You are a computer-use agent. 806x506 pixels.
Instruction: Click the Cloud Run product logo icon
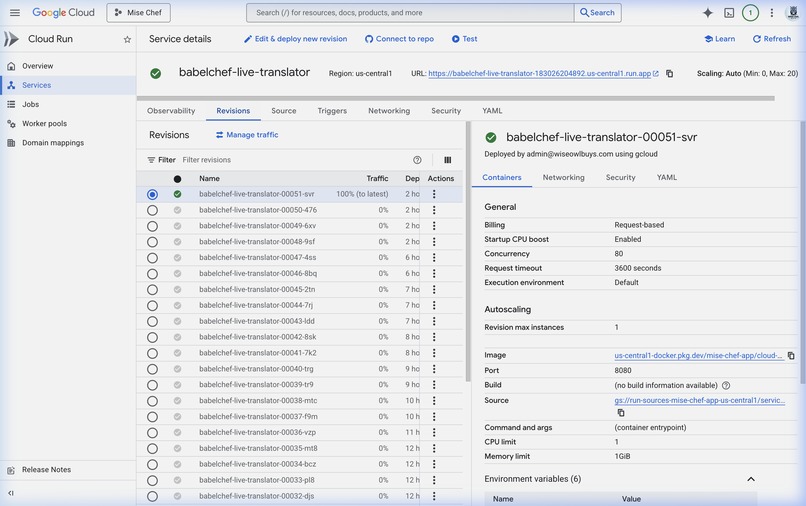point(11,39)
